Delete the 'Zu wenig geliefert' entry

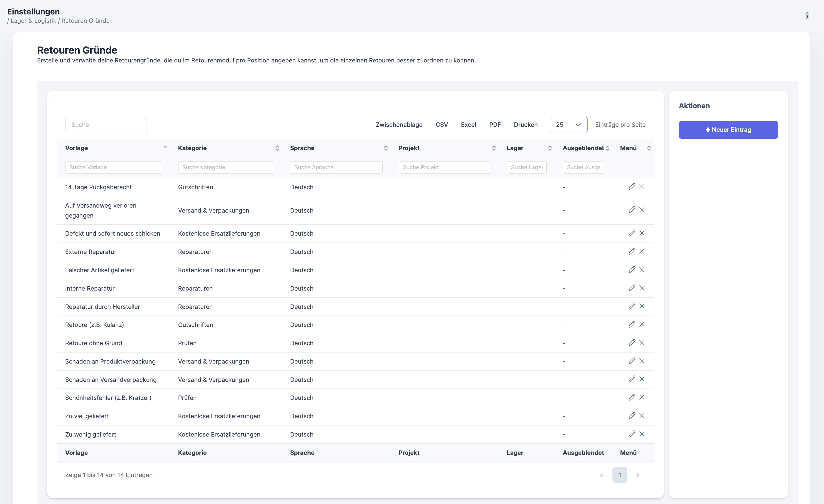pyautogui.click(x=642, y=434)
